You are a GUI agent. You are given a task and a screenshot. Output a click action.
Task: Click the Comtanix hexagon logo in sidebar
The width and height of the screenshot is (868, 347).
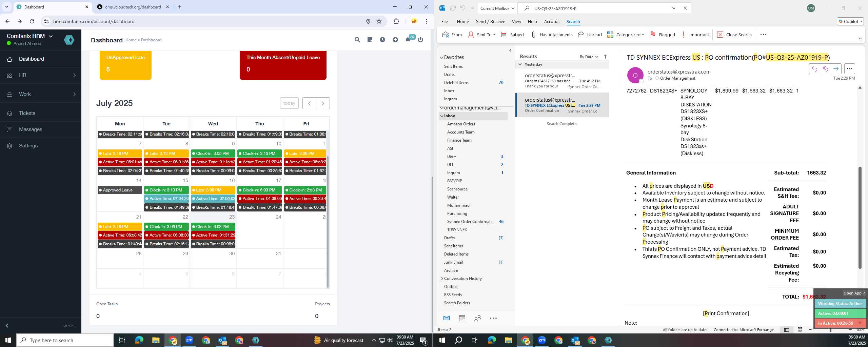(69, 40)
